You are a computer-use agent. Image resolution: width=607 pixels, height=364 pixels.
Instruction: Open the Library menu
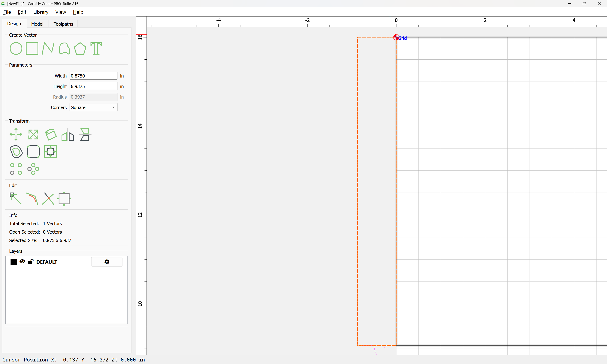click(x=41, y=12)
